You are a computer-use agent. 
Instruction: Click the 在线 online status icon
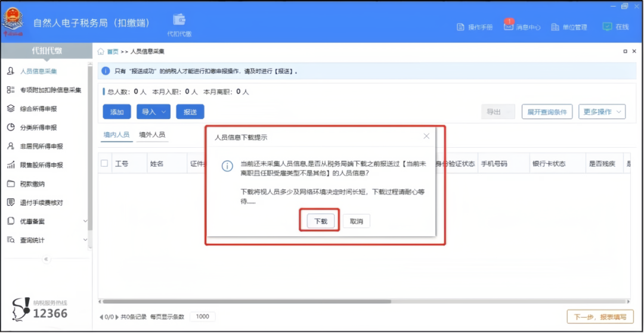[x=607, y=27]
